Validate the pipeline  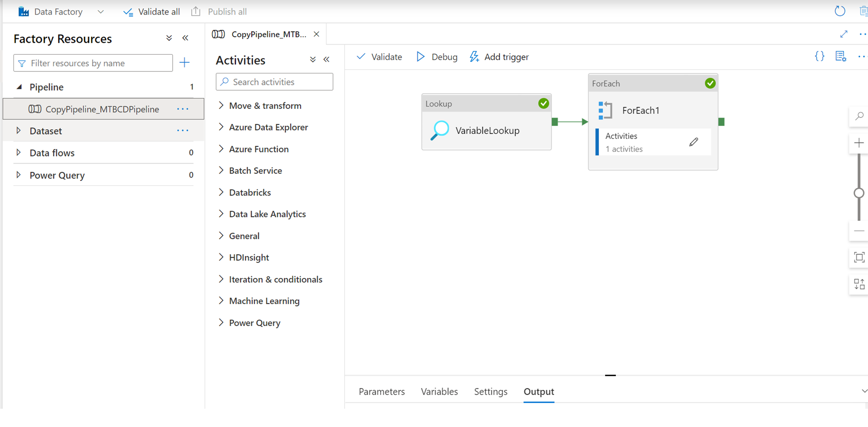379,57
